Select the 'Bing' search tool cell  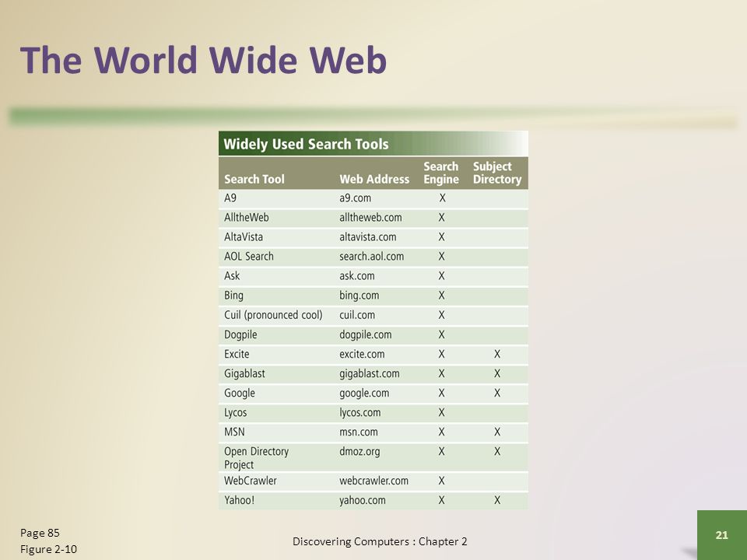pos(233,296)
